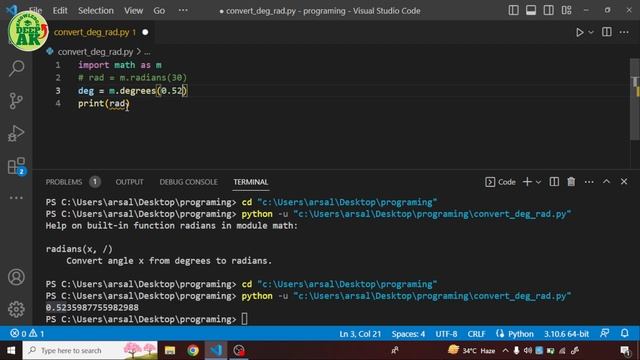This screenshot has width=640, height=360.
Task: Open the View menu
Action: click(133, 11)
